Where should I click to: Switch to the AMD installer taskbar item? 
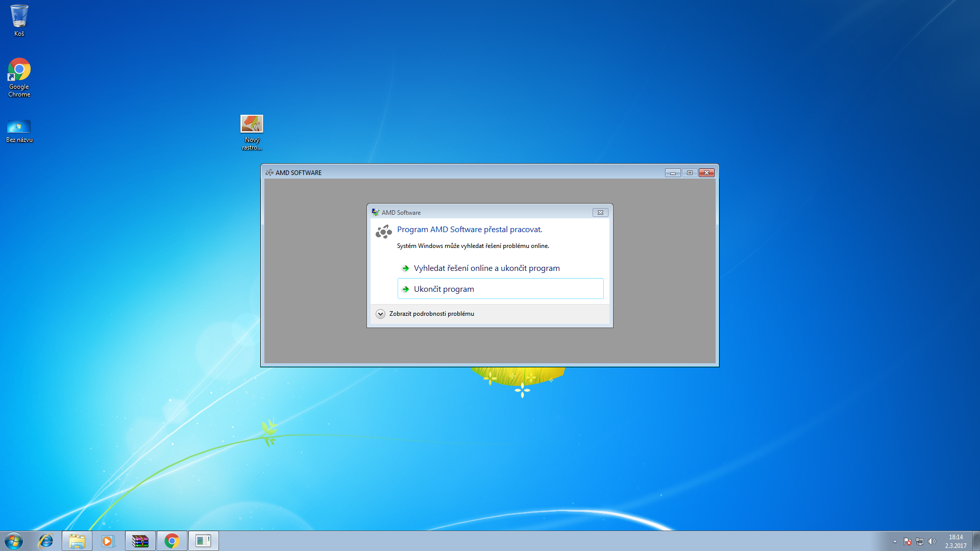point(204,541)
